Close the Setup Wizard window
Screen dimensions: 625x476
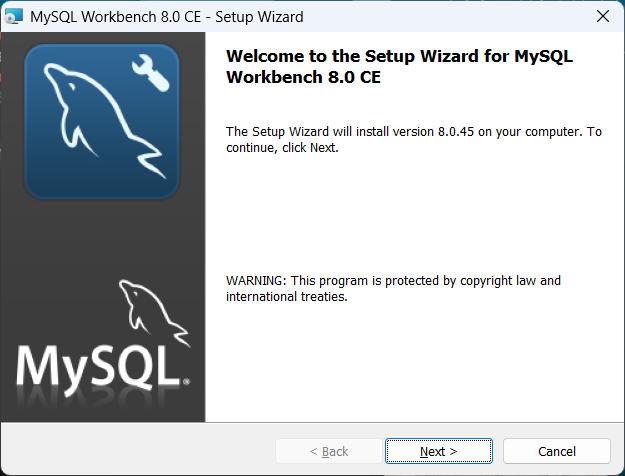pos(602,17)
